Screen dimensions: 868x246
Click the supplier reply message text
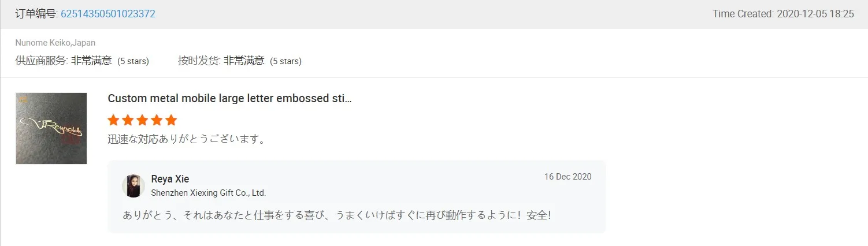(336, 215)
